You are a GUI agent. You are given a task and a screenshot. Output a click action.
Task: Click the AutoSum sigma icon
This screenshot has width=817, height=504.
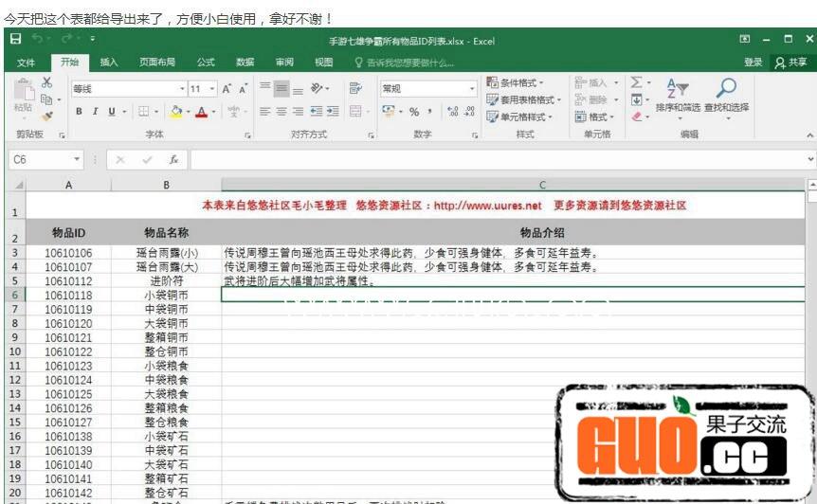click(x=636, y=82)
